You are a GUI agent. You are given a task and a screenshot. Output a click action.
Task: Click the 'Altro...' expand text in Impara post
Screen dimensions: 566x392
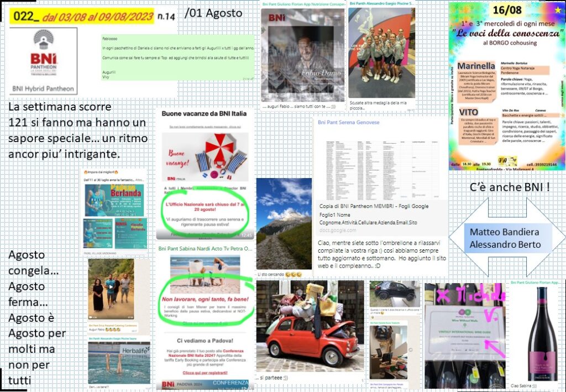point(139,179)
